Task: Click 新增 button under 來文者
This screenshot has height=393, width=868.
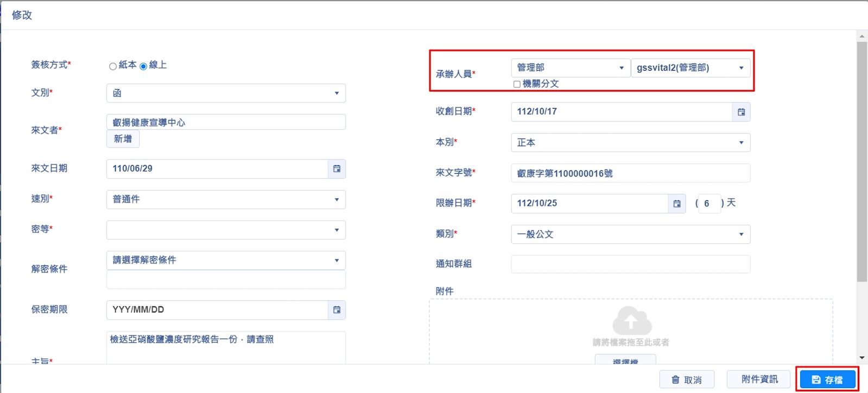Action: [x=123, y=139]
